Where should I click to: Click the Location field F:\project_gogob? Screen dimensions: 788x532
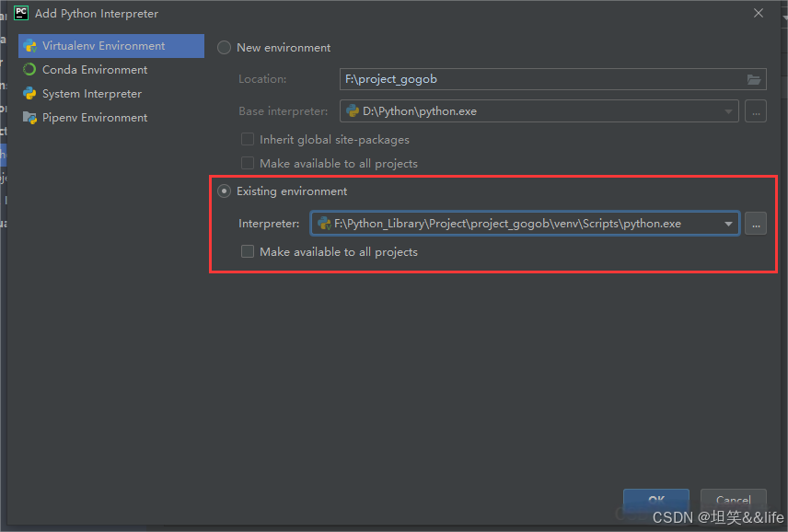pyautogui.click(x=553, y=79)
